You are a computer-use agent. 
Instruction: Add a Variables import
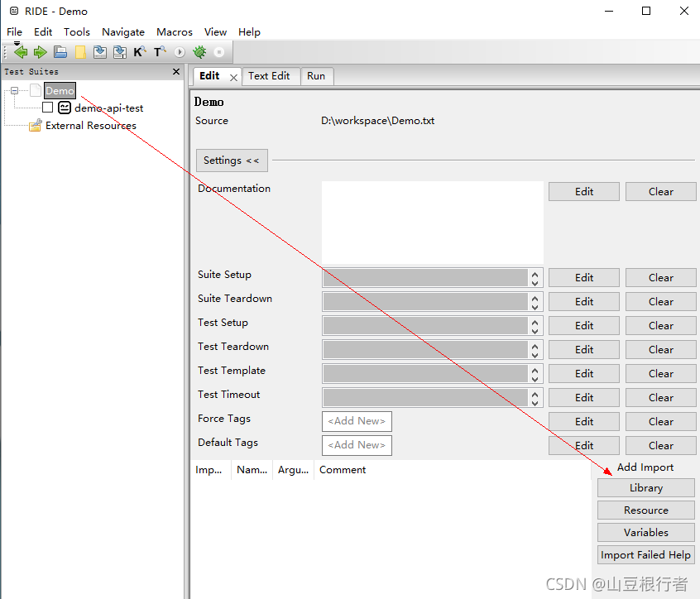tap(646, 533)
